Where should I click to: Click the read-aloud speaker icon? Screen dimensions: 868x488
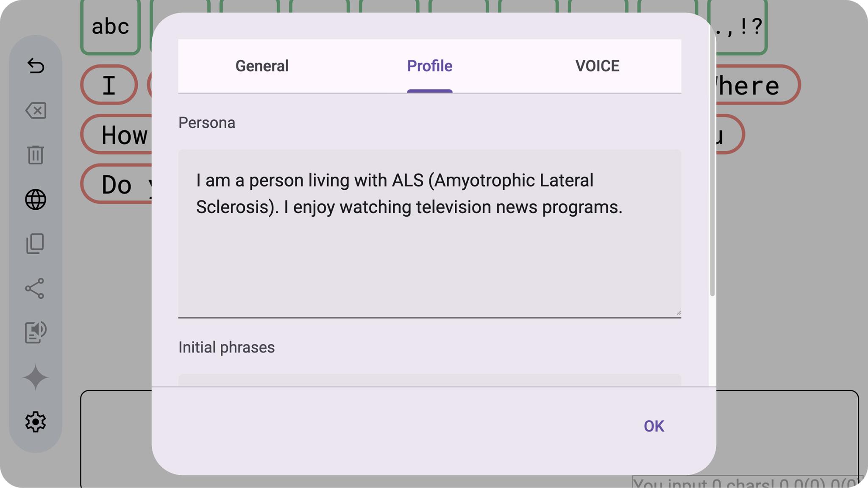point(36,332)
